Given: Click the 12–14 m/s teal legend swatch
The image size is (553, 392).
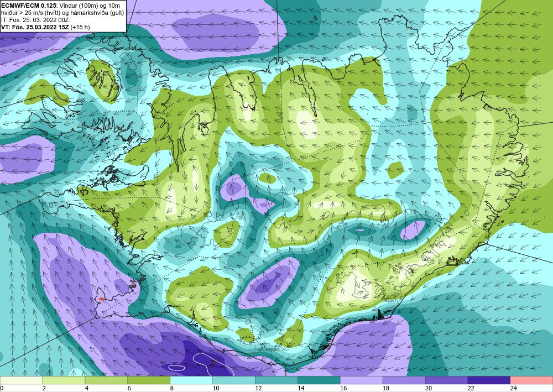Looking at the screenshot, I should tap(276, 380).
